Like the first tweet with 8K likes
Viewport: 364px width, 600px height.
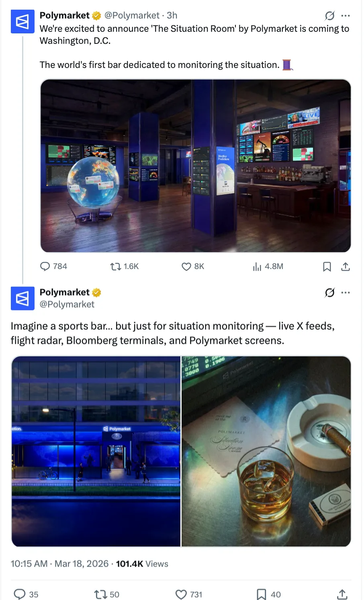[186, 266]
